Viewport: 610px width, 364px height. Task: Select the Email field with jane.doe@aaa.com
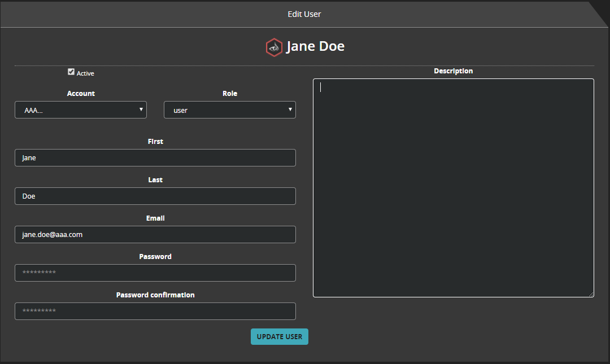tap(155, 235)
